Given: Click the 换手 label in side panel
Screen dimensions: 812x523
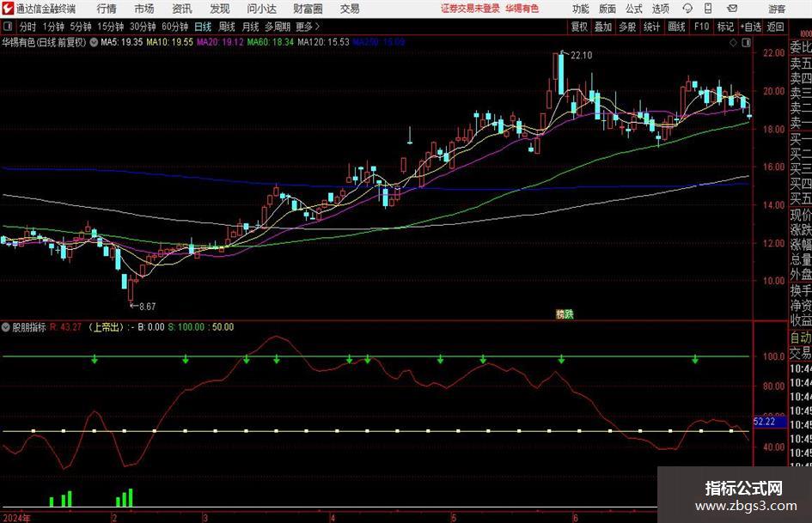Looking at the screenshot, I should [x=801, y=291].
